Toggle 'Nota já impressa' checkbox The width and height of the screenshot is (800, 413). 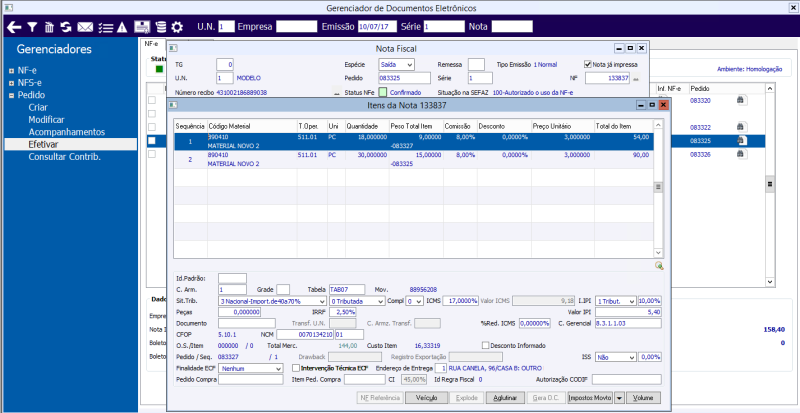point(586,64)
